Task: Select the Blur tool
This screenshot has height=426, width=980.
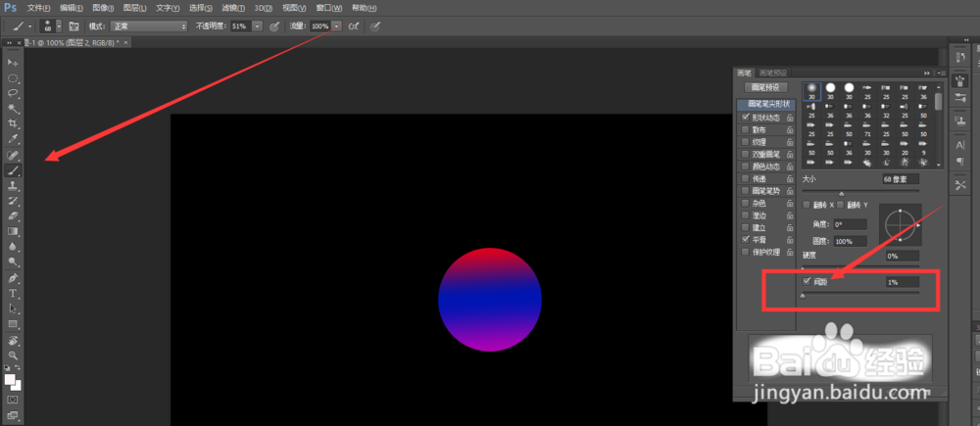Action: click(13, 247)
